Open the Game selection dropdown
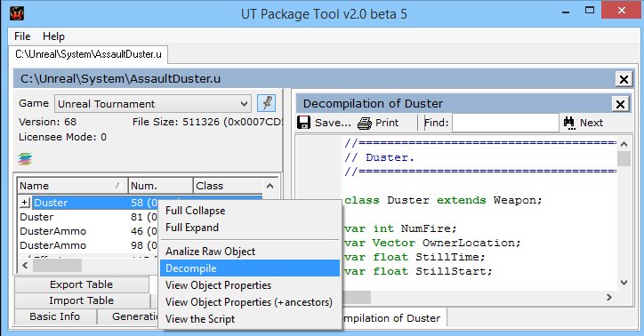Image resolution: width=644 pixels, height=336 pixels. [153, 104]
